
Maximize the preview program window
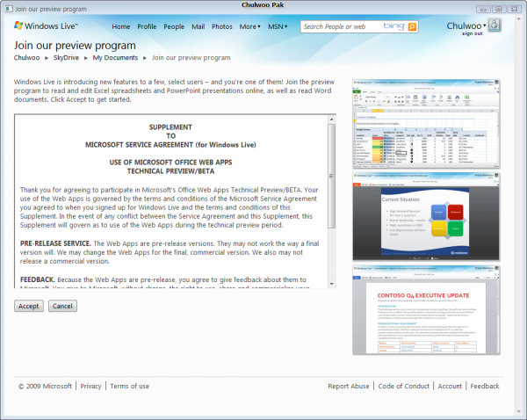coord(499,9)
